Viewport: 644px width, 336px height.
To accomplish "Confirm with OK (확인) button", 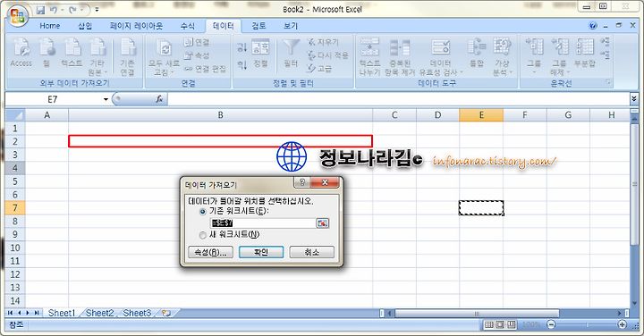I will [x=261, y=252].
